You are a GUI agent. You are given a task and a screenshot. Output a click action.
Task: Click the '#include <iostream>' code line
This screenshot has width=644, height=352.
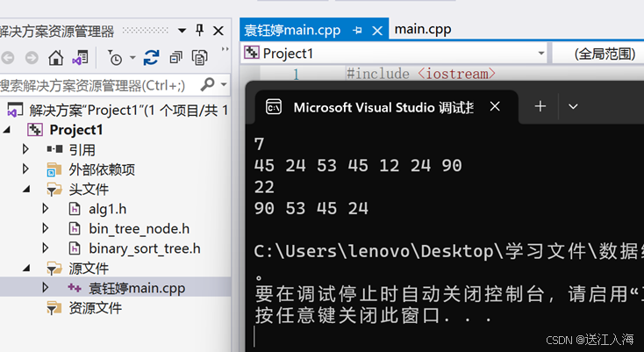coord(421,74)
